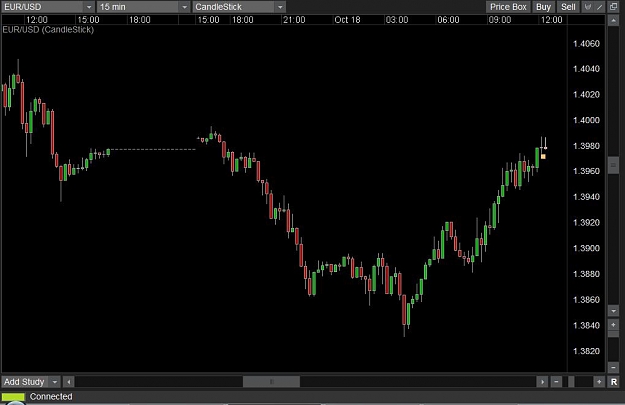Open the CandleStick chart type dropdown
The width and height of the screenshot is (625, 405).
pos(239,7)
